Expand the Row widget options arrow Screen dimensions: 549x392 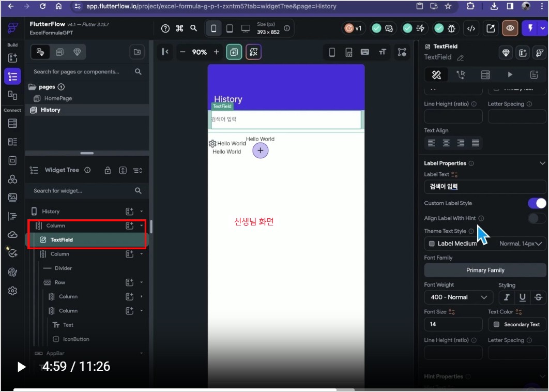142,282
